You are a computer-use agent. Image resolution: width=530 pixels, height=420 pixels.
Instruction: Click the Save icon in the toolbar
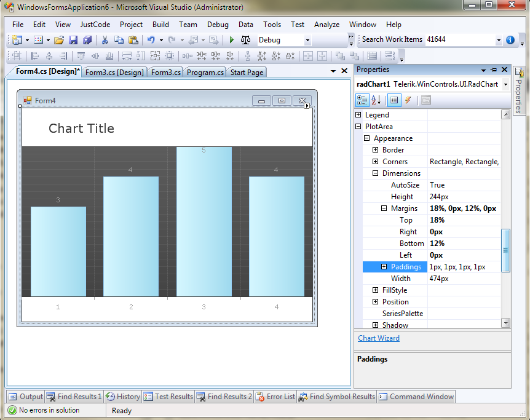click(73, 40)
